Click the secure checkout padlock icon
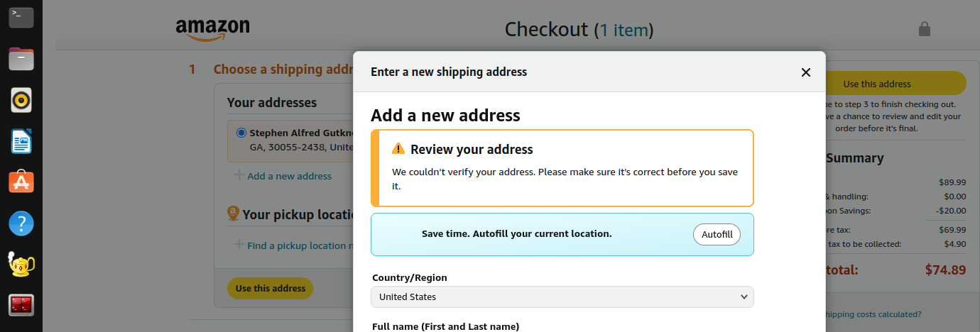The image size is (980, 332). (x=924, y=28)
